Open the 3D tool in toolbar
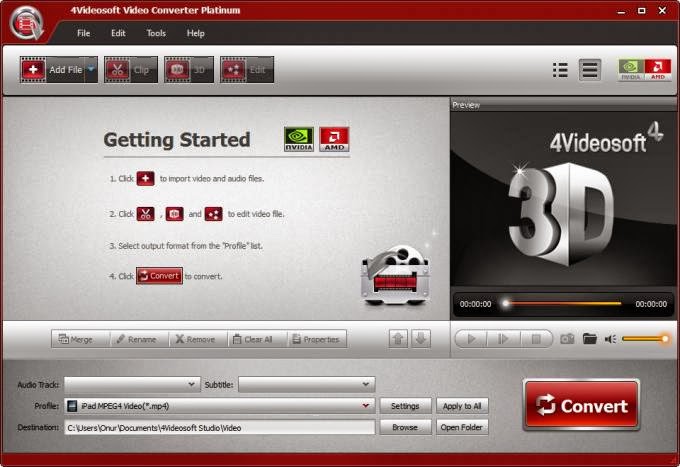This screenshot has height=467, width=680. coord(189,69)
